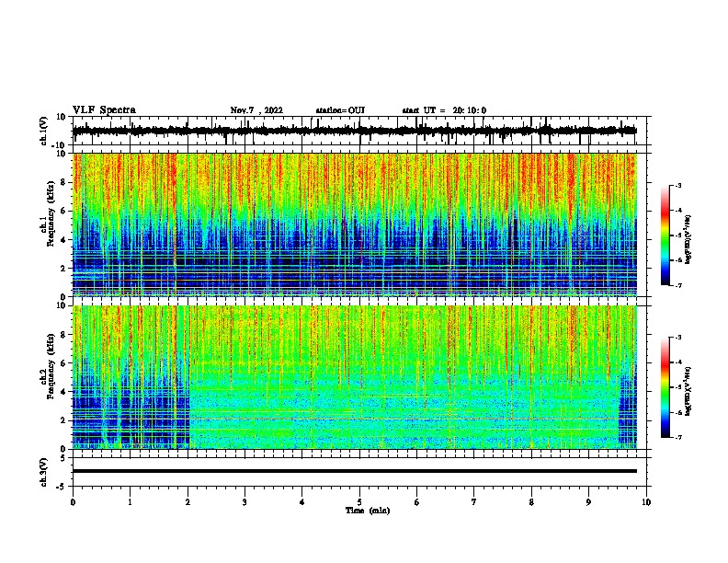
Task: Click the ch.2 color bar log(PSD) unit label
Action: 688,391
